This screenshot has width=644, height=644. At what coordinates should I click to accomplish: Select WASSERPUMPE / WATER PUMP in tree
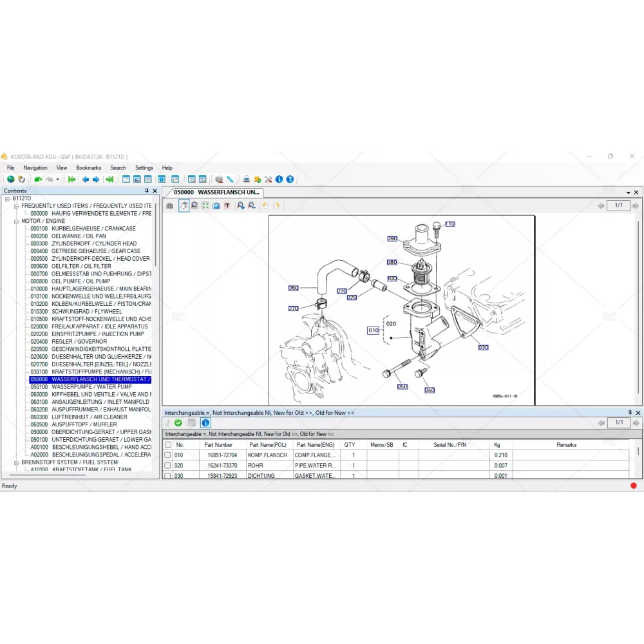pyautogui.click(x=91, y=387)
